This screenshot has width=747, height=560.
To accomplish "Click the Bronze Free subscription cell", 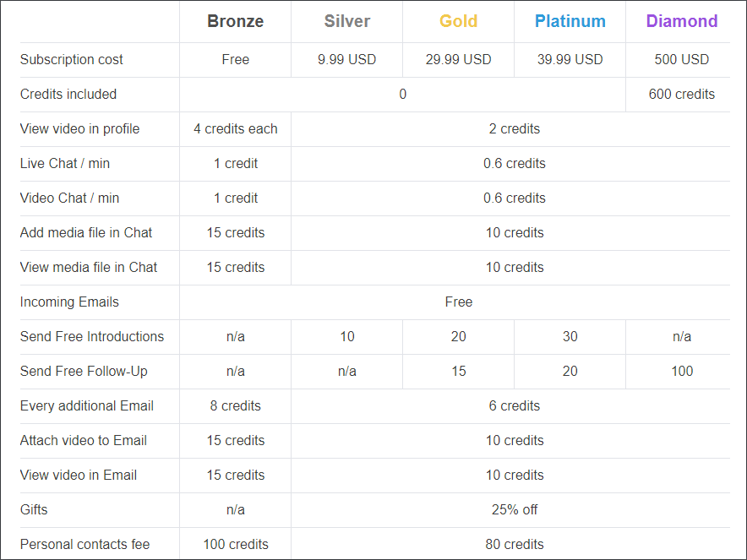I will click(x=236, y=59).
